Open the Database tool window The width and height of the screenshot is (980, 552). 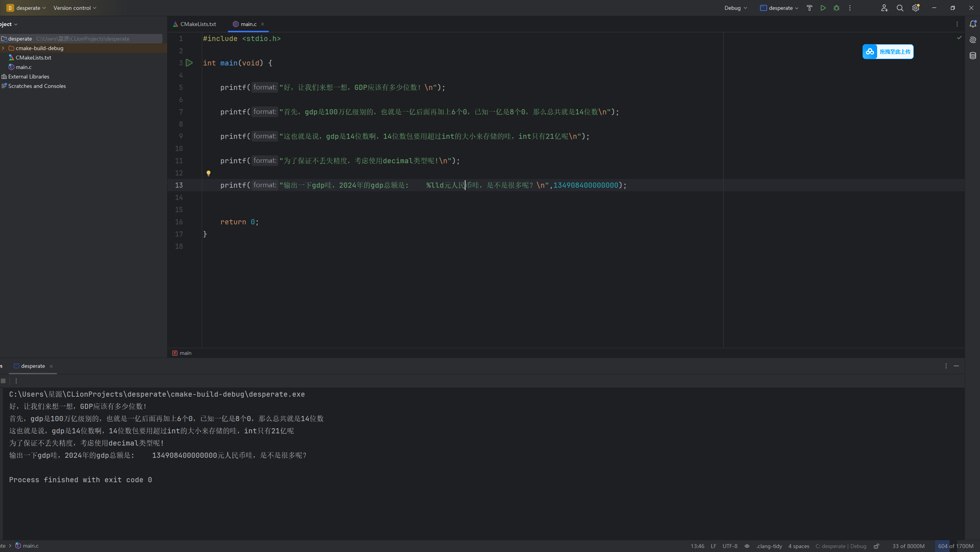pos(973,56)
